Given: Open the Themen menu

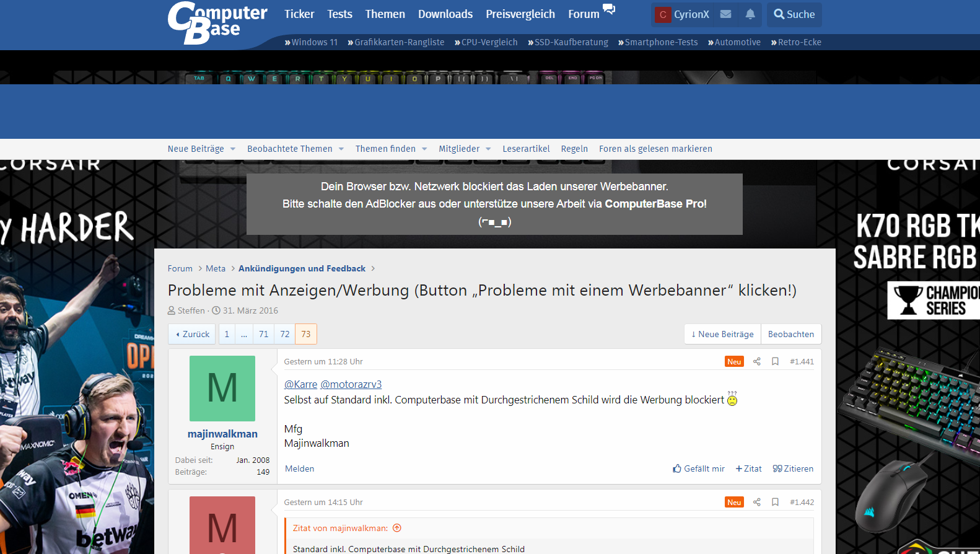Looking at the screenshot, I should tap(385, 14).
